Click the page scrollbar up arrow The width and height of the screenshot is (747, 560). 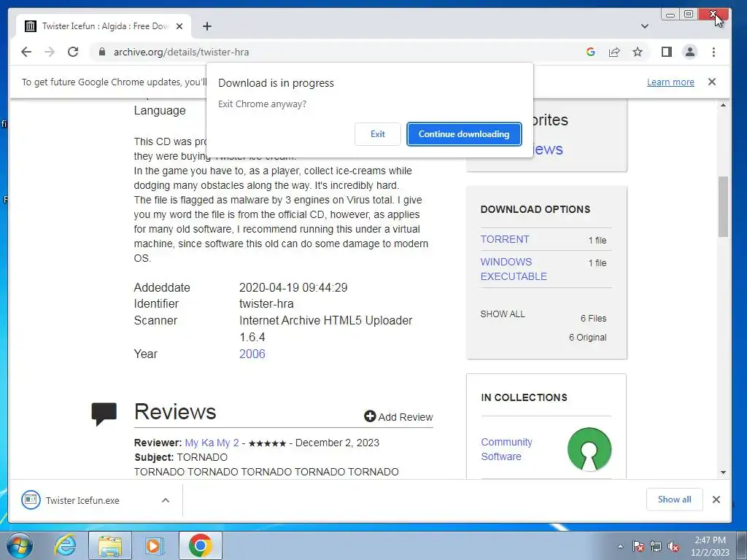pos(723,105)
